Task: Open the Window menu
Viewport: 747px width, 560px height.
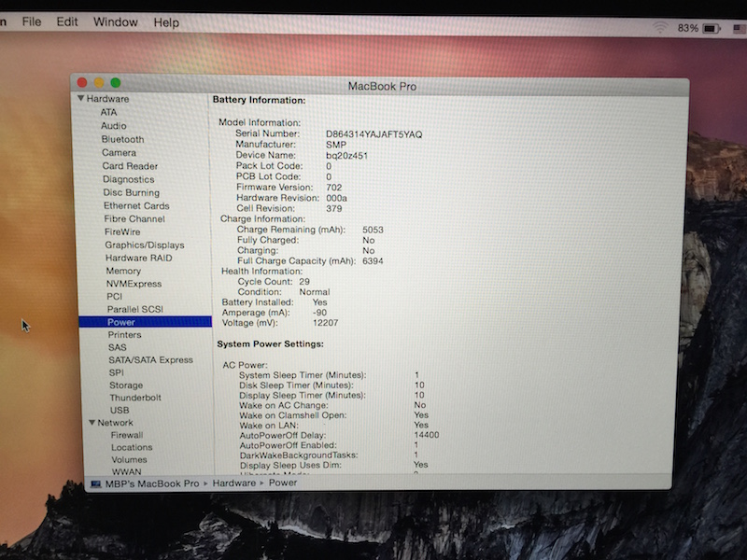Action: [x=115, y=22]
